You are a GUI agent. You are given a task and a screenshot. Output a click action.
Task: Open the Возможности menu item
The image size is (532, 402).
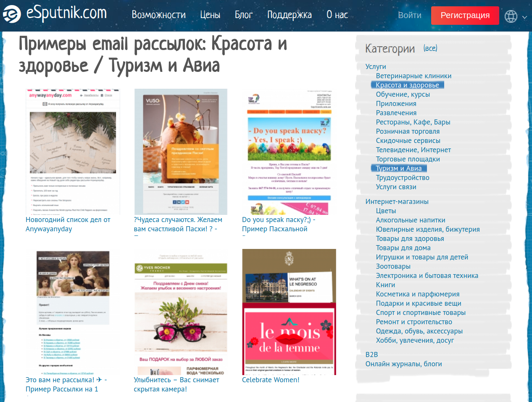pyautogui.click(x=158, y=15)
